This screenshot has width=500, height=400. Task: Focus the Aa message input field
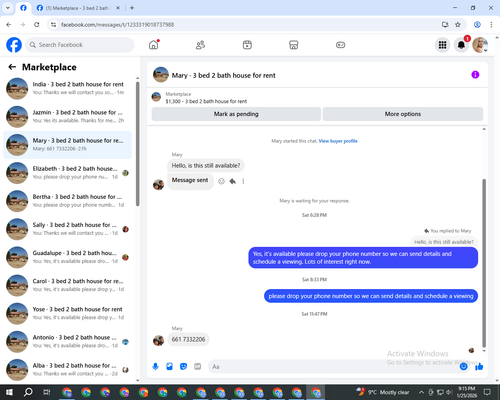click(333, 367)
